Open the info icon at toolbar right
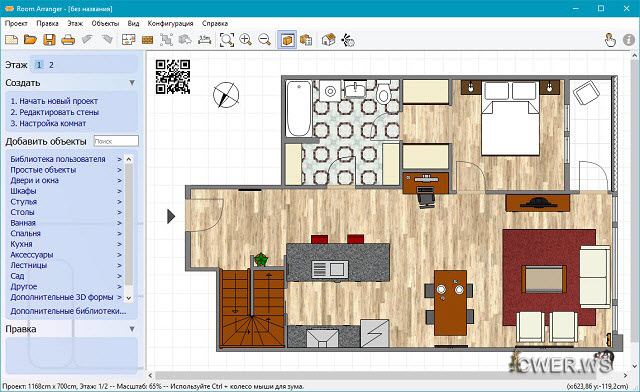The height and width of the screenshot is (392, 640). [629, 40]
